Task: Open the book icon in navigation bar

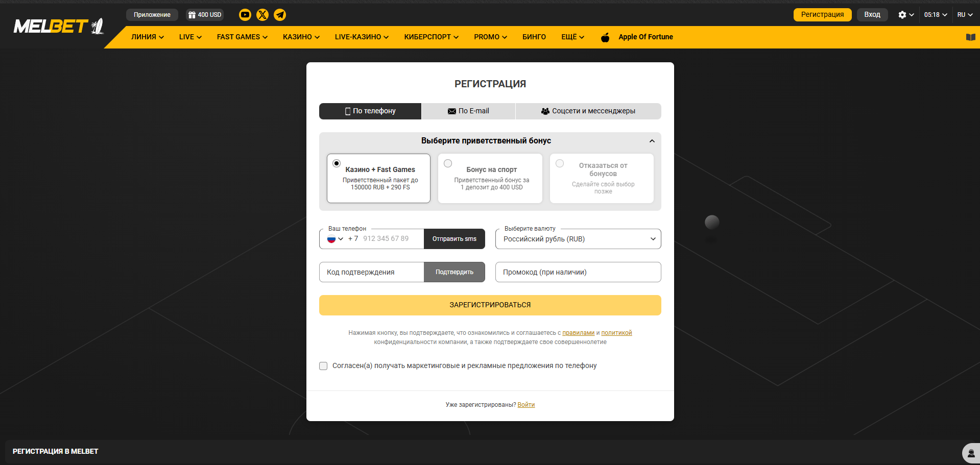Action: pos(971,37)
